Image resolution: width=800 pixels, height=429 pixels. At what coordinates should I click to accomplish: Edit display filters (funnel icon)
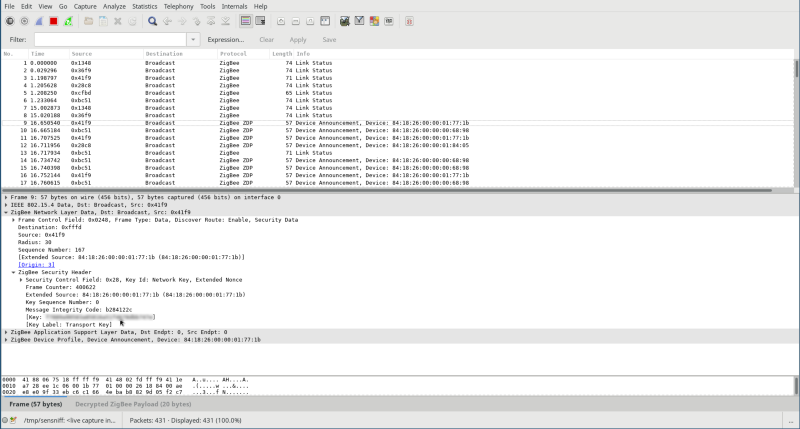[x=359, y=21]
